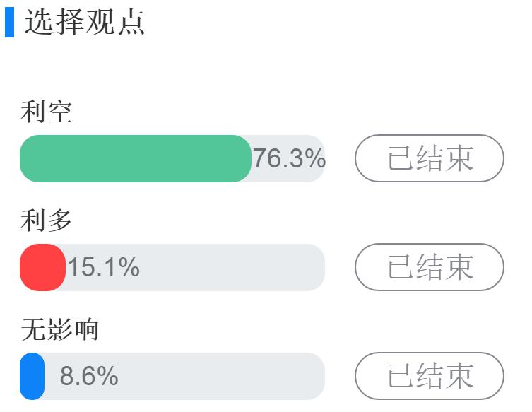Select the 利多 option label

46,220
